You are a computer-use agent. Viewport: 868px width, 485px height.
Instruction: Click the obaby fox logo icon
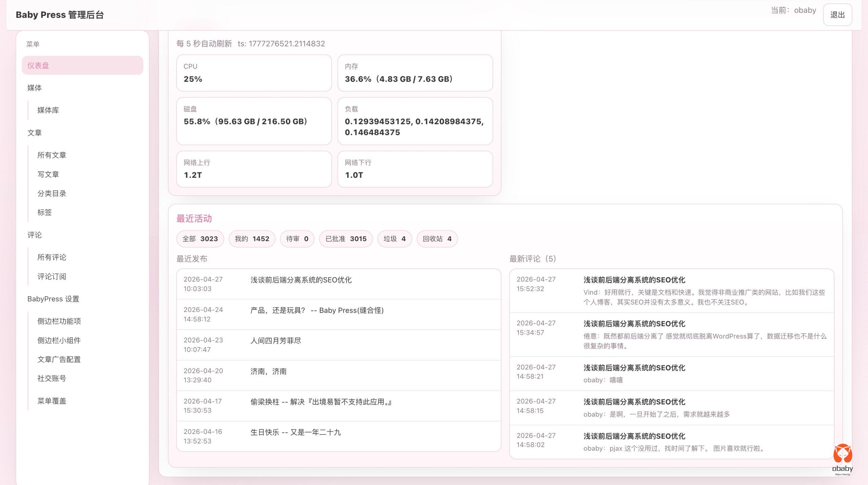click(x=842, y=454)
